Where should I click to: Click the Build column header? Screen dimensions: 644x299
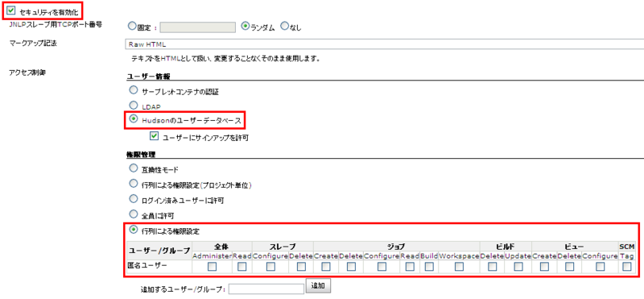(x=429, y=255)
